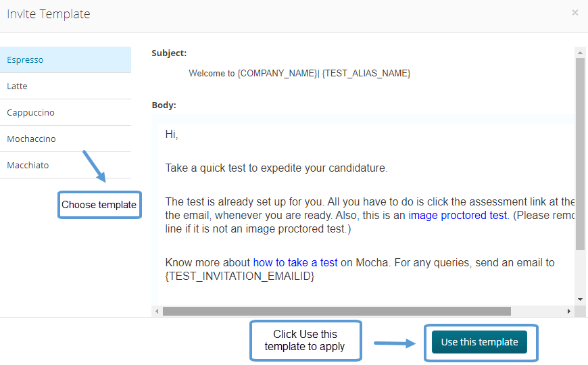This screenshot has width=588, height=365.
Task: Click the Invite Template dialog title
Action: click(49, 14)
